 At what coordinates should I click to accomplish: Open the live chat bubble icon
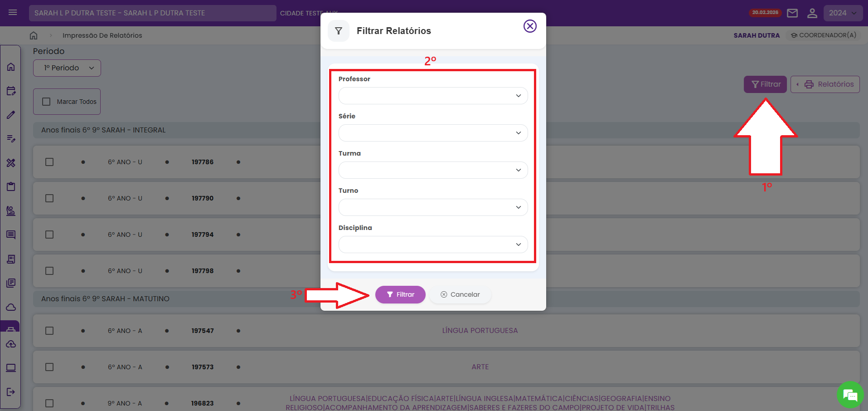(849, 395)
